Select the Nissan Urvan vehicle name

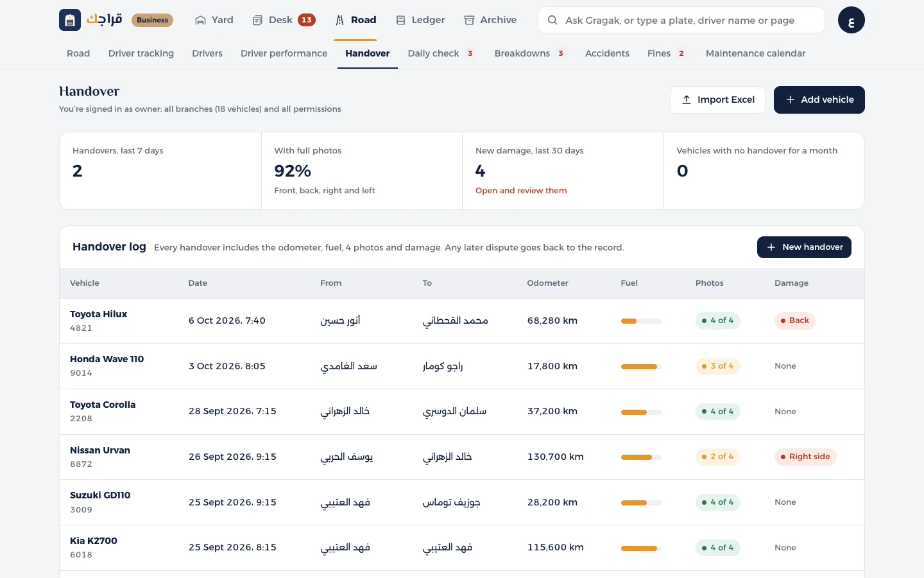click(x=100, y=450)
